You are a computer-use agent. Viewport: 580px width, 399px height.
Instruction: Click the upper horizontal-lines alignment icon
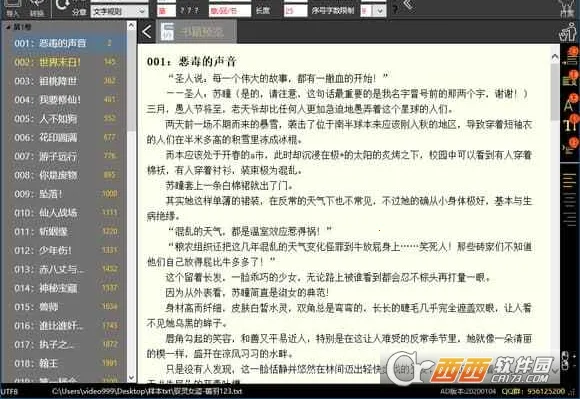pos(570,181)
